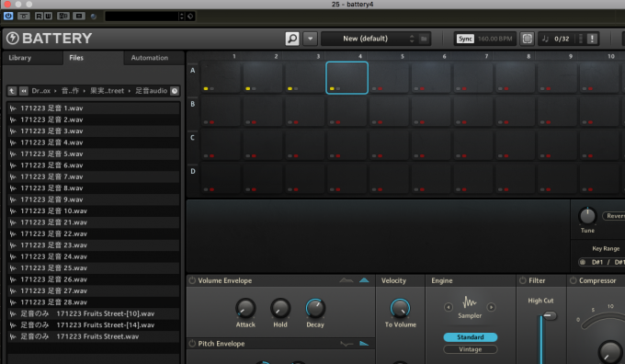Image resolution: width=625 pixels, height=364 pixels.
Task: Click the host window layout icon
Action: tap(79, 16)
